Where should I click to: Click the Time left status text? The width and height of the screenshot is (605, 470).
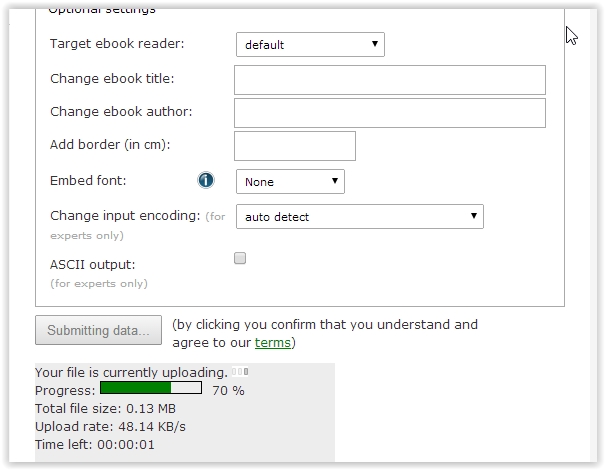[94, 444]
